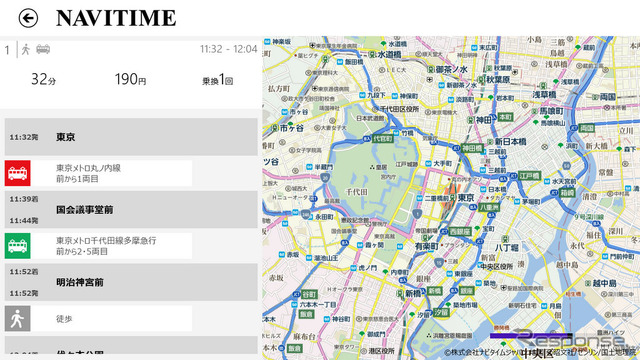Click the 190円 fare summary

tap(130, 79)
